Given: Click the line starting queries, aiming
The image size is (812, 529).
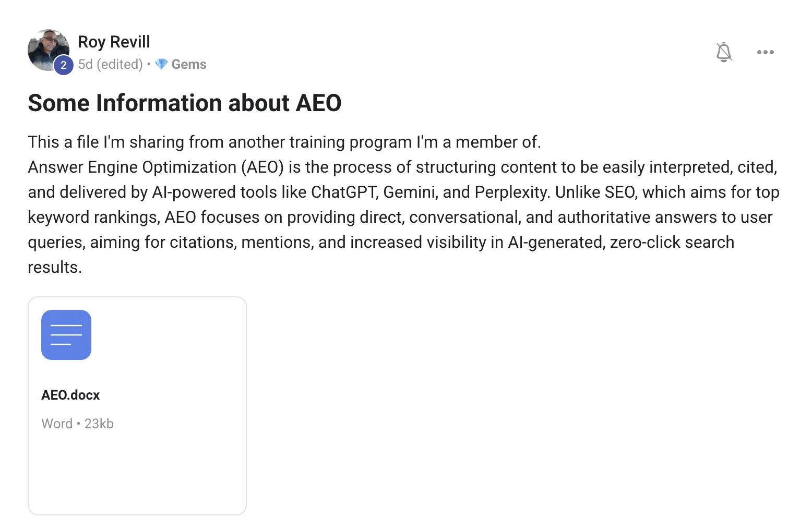Looking at the screenshot, I should click(381, 242).
